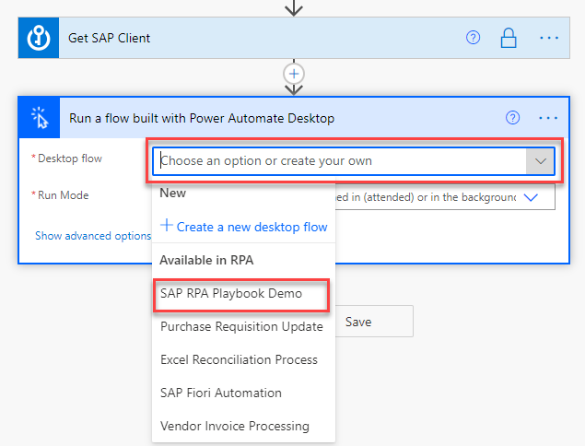Open the Run a flow ellipsis menu
Screen dimensions: 585x446
pos(548,118)
